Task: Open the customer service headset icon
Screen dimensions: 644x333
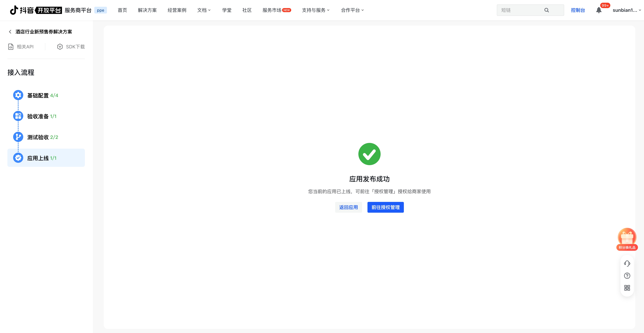Action: 627,263
